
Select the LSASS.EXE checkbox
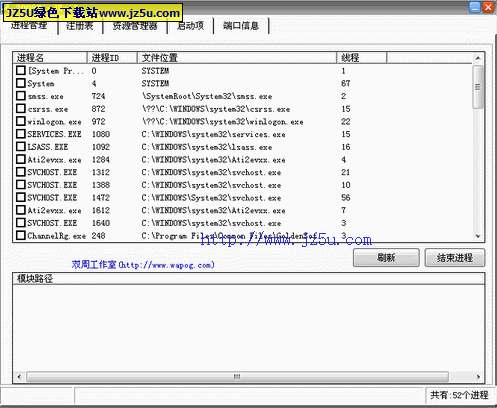(x=21, y=147)
